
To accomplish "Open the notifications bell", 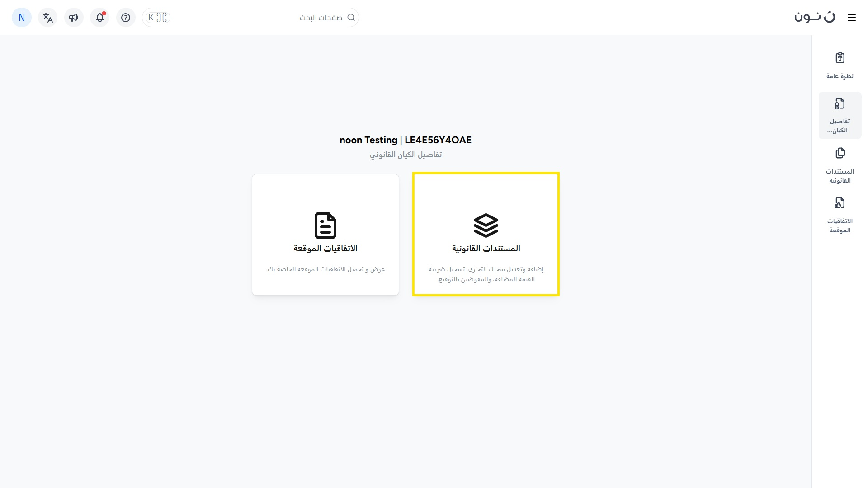I will click(x=100, y=18).
